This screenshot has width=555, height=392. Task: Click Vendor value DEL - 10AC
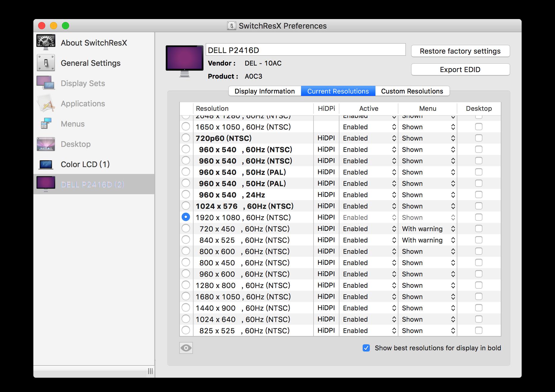(x=263, y=63)
